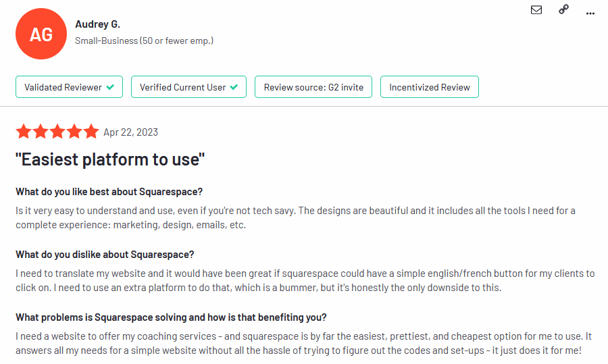Select the Verified Current User badge
This screenshot has width=608, height=364.
(x=188, y=87)
